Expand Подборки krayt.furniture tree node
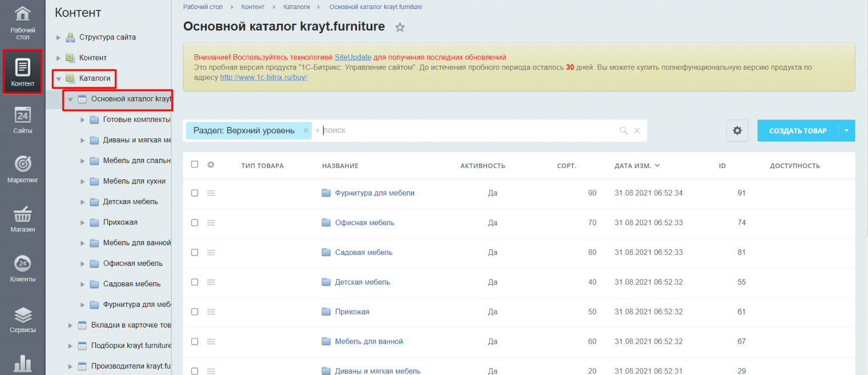868x375 pixels. [70, 346]
